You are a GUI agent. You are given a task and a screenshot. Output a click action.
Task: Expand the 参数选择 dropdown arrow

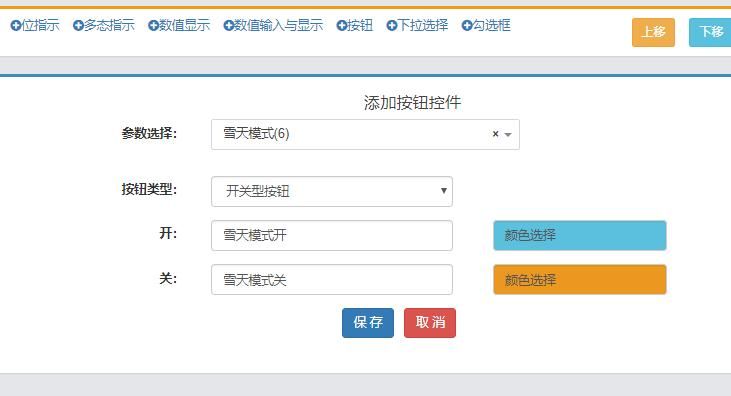click(508, 135)
